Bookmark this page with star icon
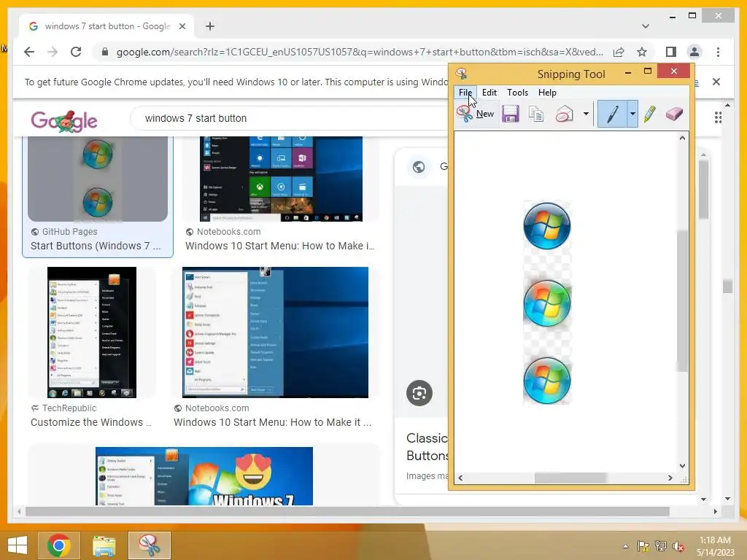 (x=642, y=52)
